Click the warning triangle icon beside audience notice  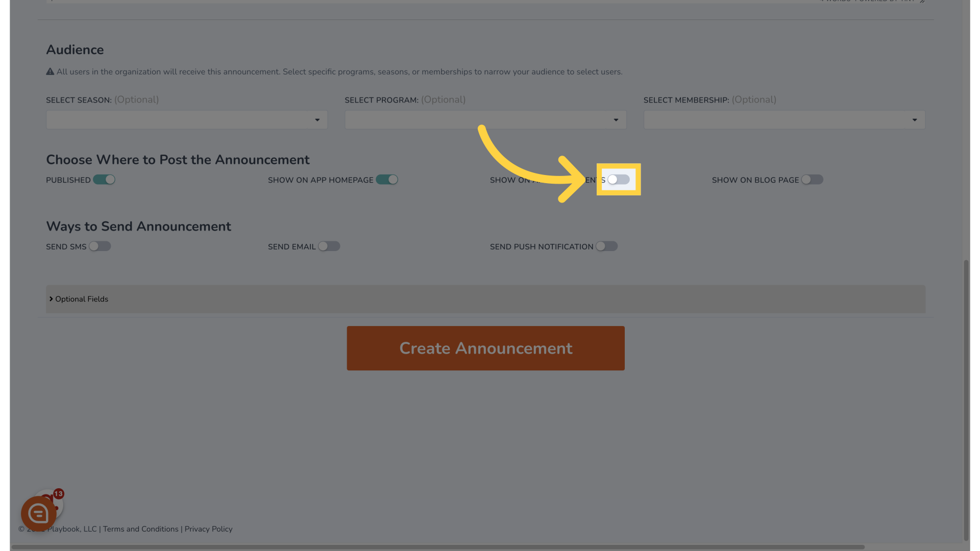tap(50, 72)
